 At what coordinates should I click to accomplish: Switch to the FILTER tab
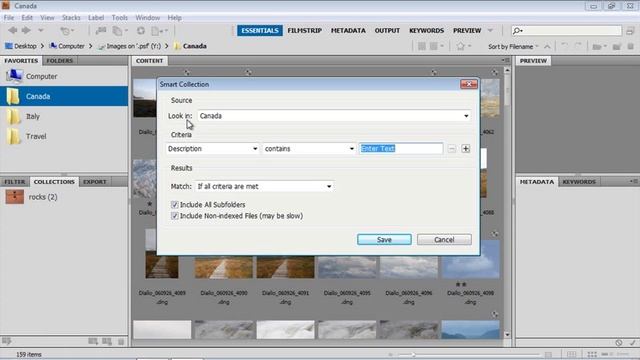pos(15,182)
